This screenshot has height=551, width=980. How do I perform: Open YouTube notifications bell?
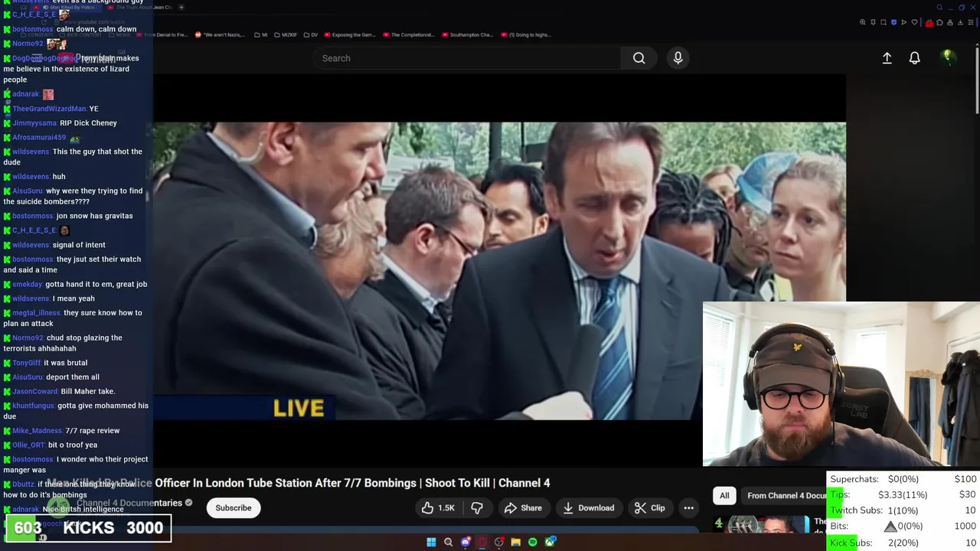914,58
